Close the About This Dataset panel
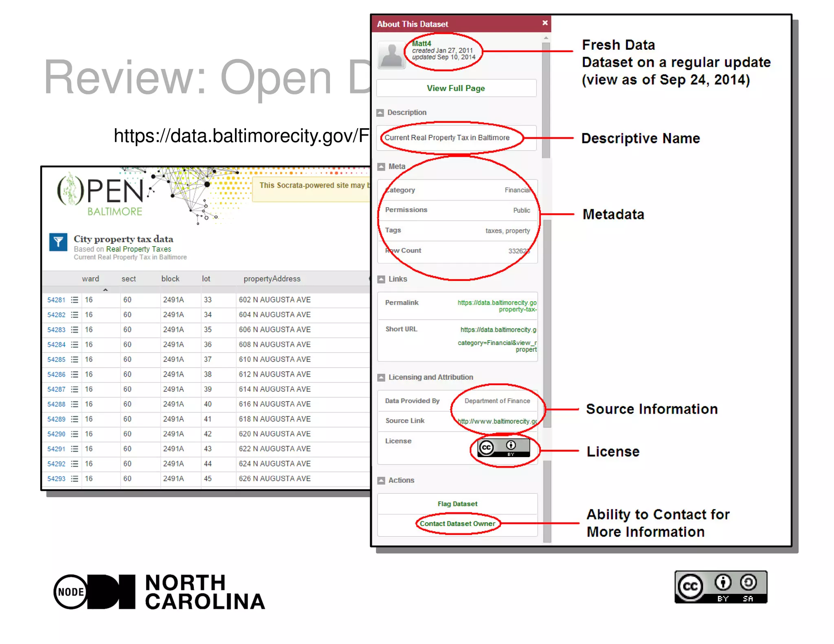 (x=545, y=23)
